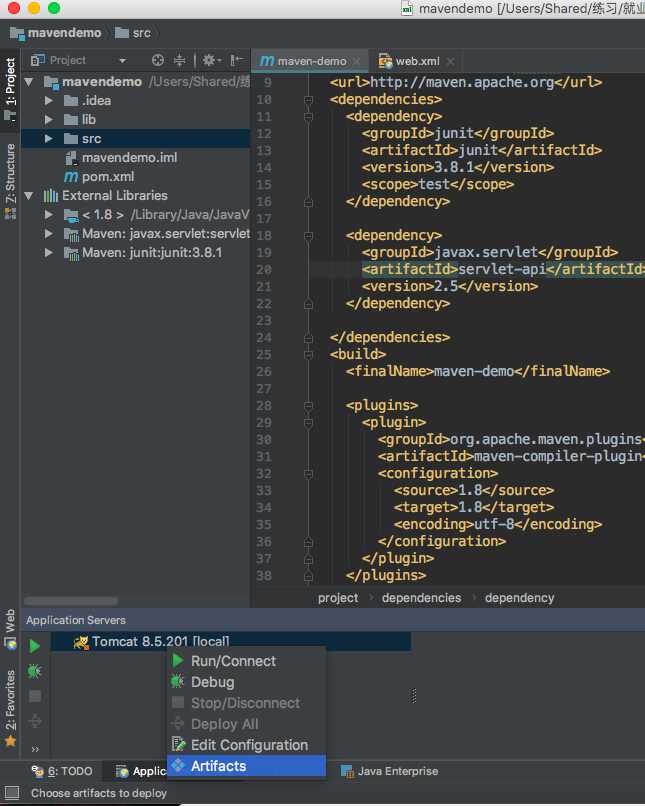The image size is (645, 806).
Task: Open Project panel settings gear menu
Action: pyautogui.click(x=211, y=60)
